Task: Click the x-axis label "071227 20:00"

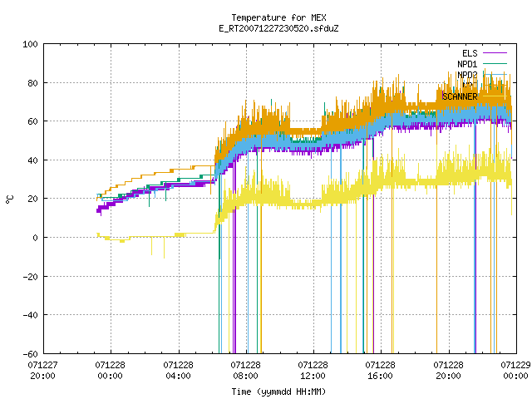Action: (42, 371)
